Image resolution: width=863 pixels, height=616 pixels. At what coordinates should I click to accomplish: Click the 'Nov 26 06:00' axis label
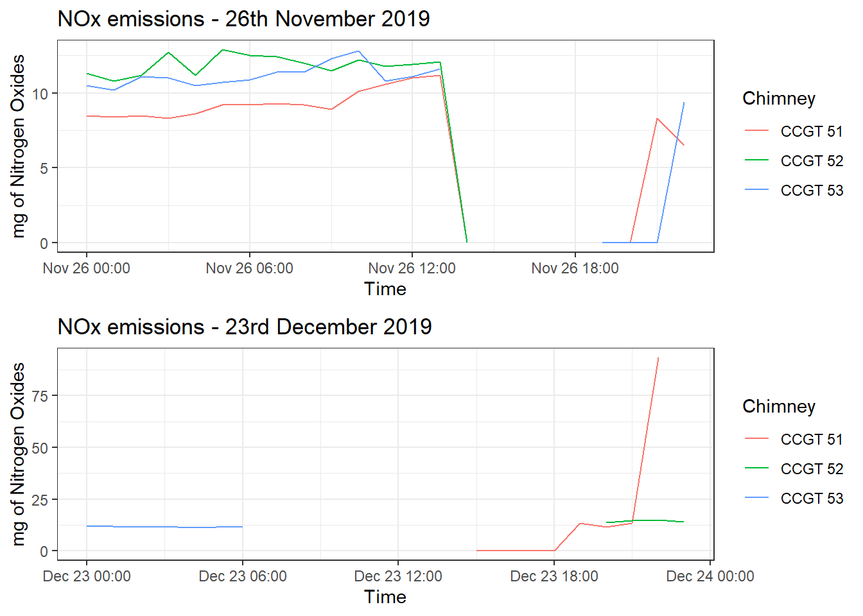pos(250,268)
